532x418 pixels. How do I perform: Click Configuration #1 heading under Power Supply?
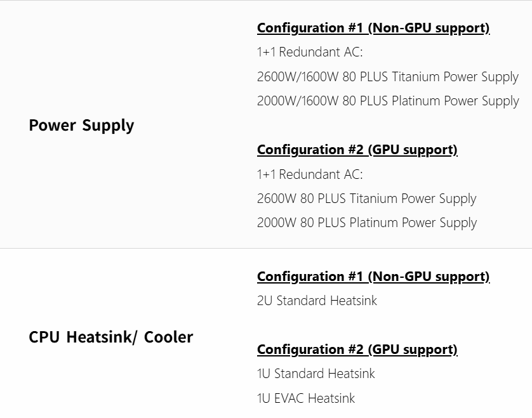point(373,28)
